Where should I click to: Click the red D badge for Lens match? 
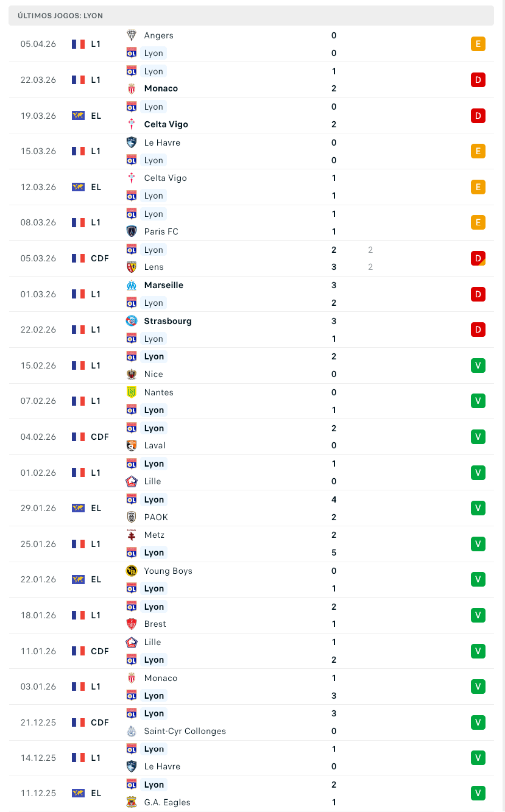pyautogui.click(x=478, y=258)
